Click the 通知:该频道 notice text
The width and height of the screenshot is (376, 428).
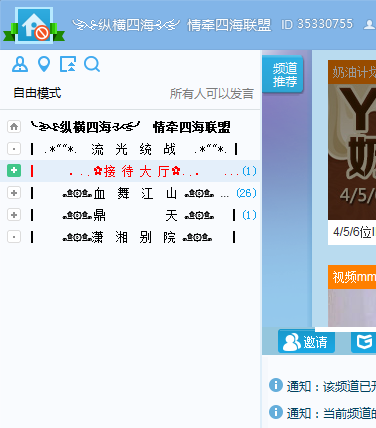pyautogui.click(x=331, y=386)
